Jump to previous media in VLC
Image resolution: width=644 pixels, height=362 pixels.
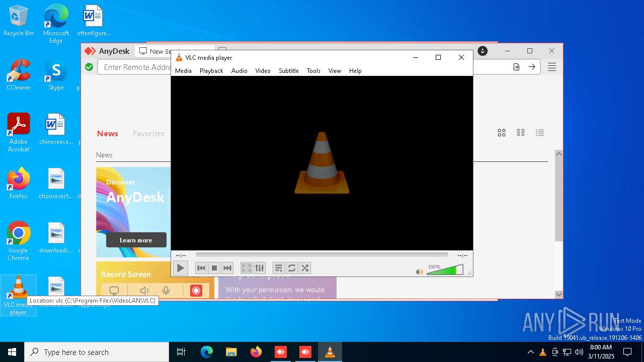click(201, 268)
